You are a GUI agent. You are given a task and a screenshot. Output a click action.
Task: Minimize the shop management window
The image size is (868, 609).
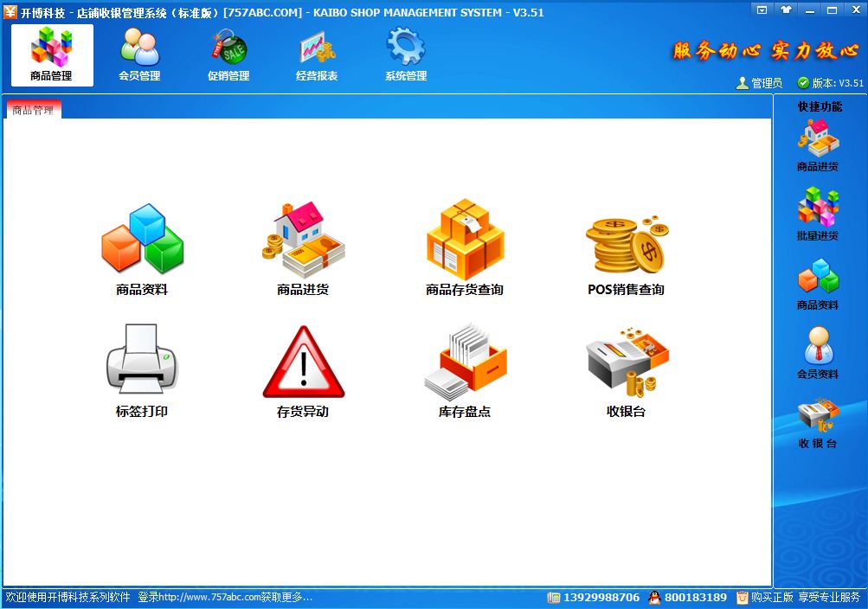[810, 10]
